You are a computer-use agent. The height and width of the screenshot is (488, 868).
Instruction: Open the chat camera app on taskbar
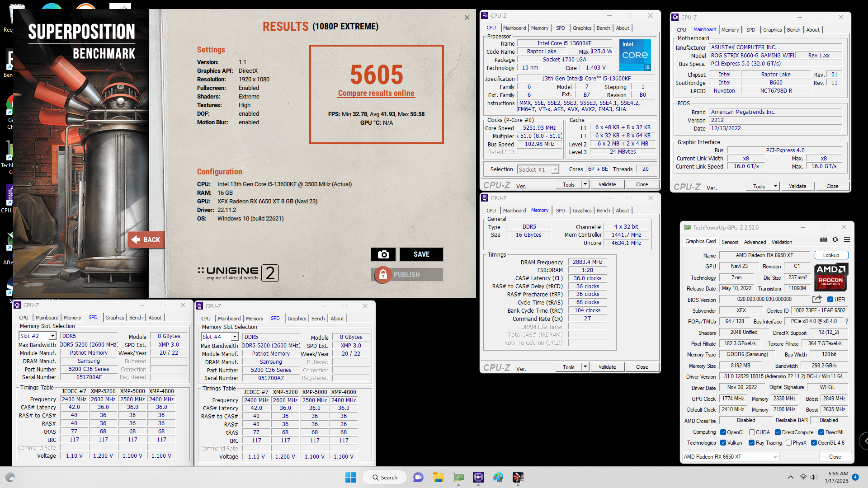[x=418, y=477]
